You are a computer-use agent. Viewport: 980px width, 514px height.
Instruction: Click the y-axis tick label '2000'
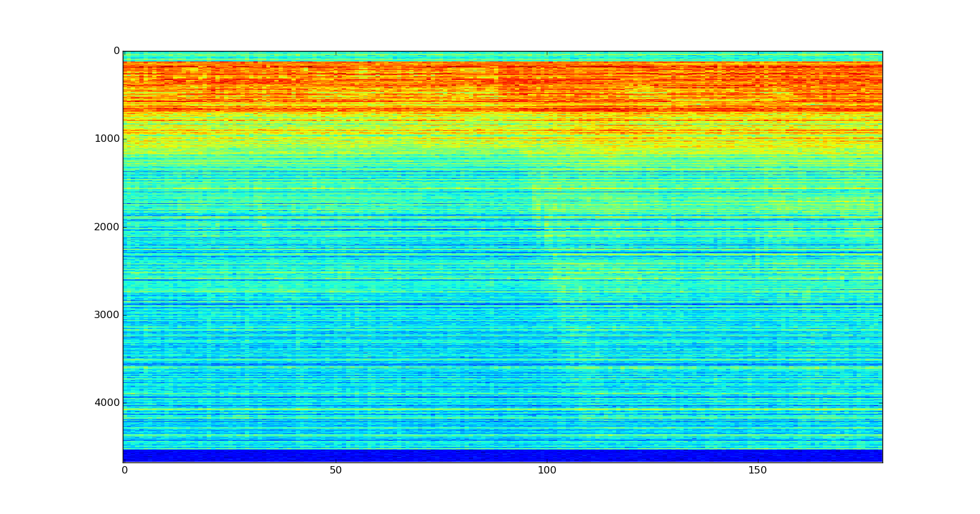coord(107,227)
